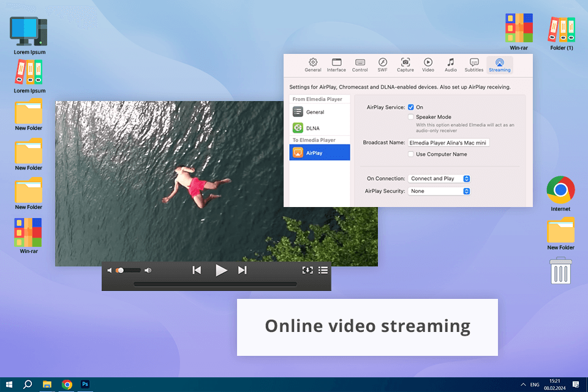Open the On Connection dropdown
This screenshot has width=588, height=392.
[x=439, y=179]
